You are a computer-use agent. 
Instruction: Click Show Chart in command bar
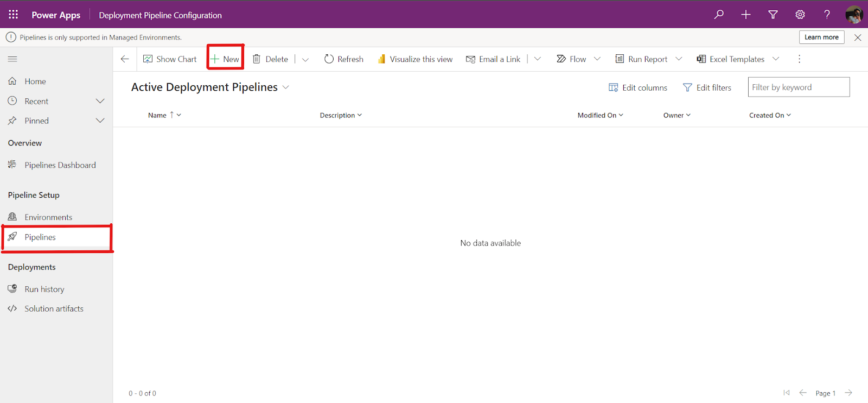170,59
